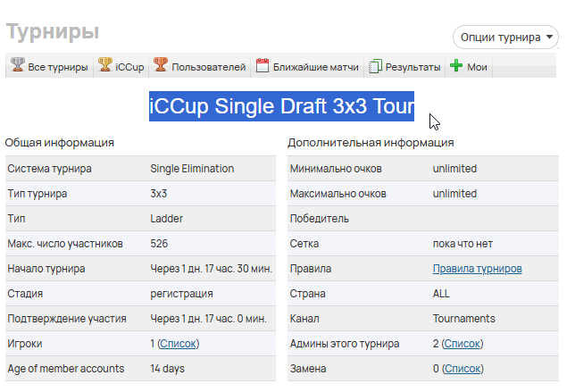Click the green plus icon for Мои

pyautogui.click(x=456, y=66)
